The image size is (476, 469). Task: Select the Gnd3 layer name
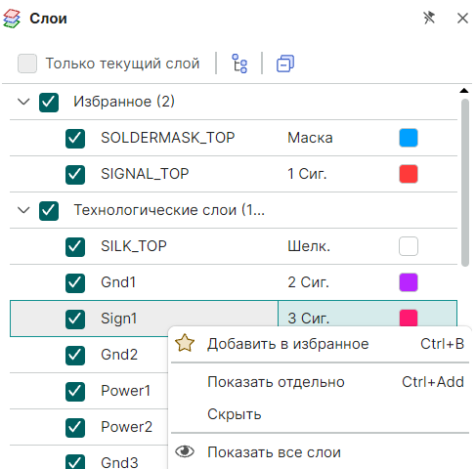click(x=119, y=462)
